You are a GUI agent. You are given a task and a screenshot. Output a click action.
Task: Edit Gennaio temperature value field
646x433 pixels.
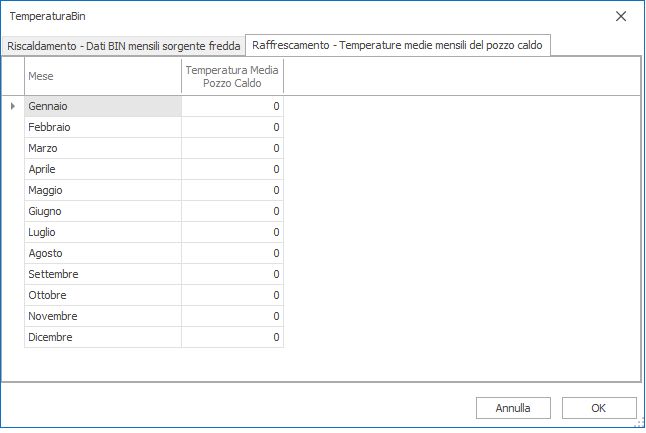point(232,106)
